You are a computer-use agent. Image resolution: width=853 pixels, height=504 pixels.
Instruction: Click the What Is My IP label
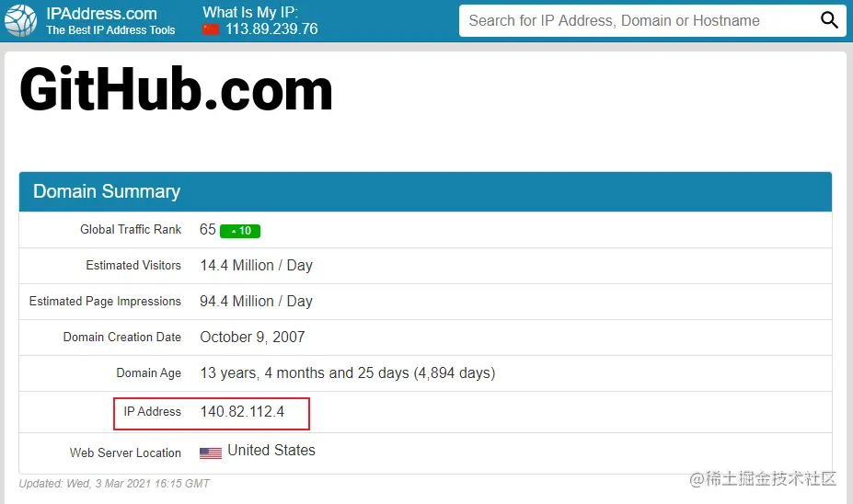250,12
